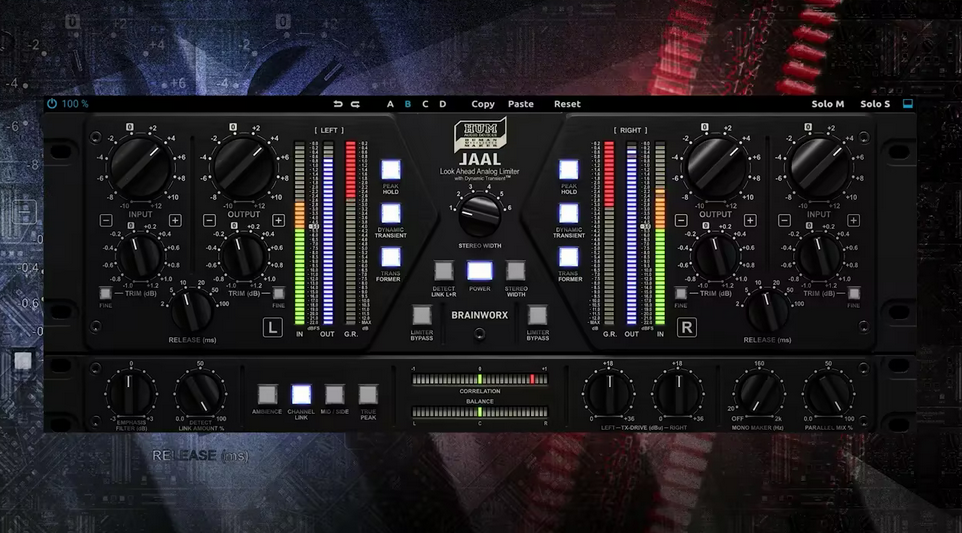Toggle FINE switch under right INPUT trim
Screen dimensions: 962x533
(853, 293)
